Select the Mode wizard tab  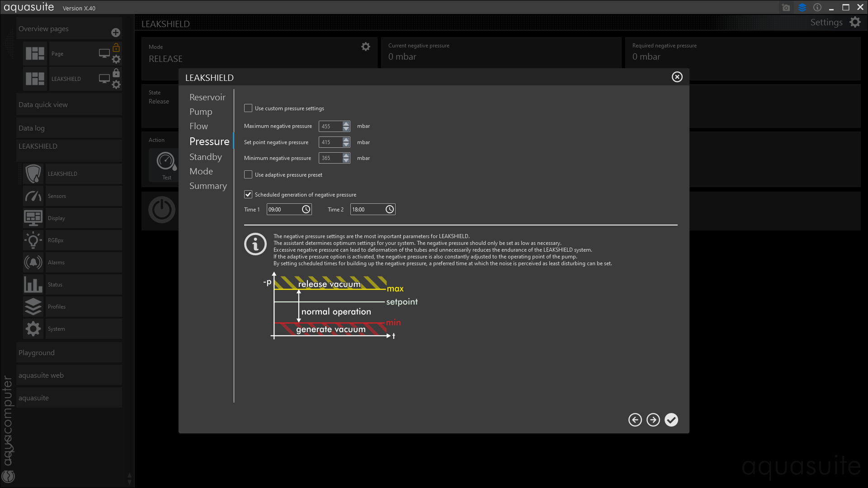(x=201, y=171)
